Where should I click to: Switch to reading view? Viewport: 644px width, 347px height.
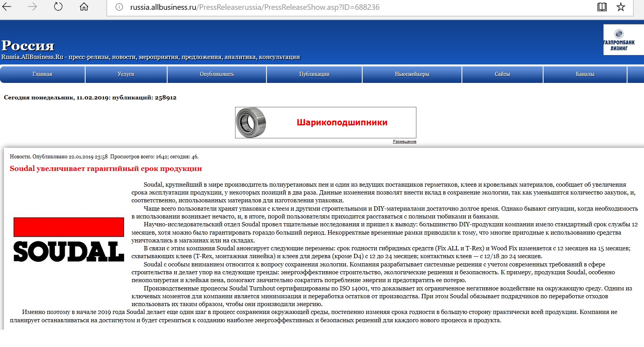[602, 7]
